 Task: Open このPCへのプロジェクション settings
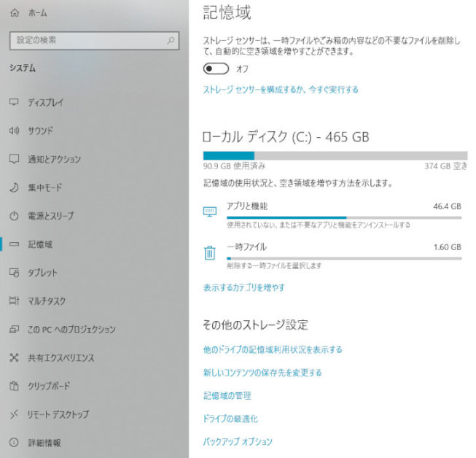coord(71,329)
